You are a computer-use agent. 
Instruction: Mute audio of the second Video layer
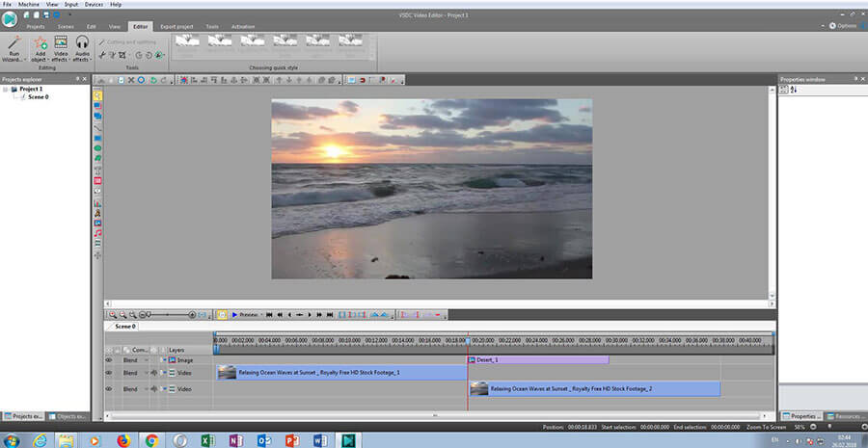point(154,389)
